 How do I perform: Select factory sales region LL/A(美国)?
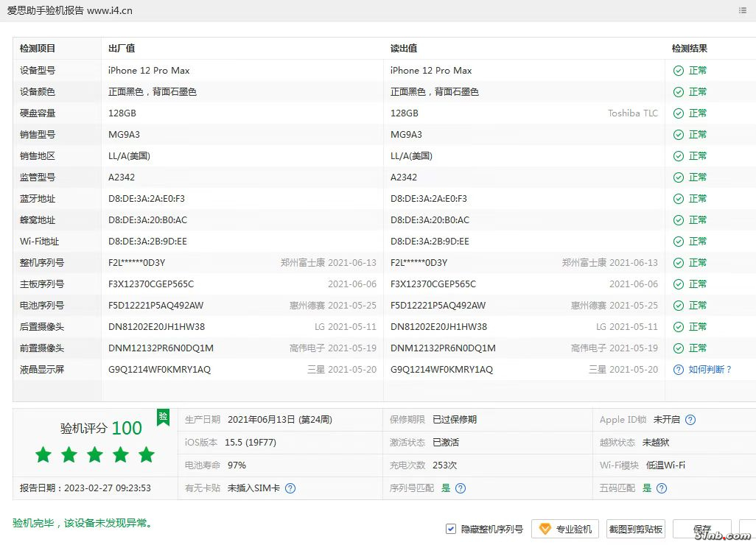[x=129, y=156]
